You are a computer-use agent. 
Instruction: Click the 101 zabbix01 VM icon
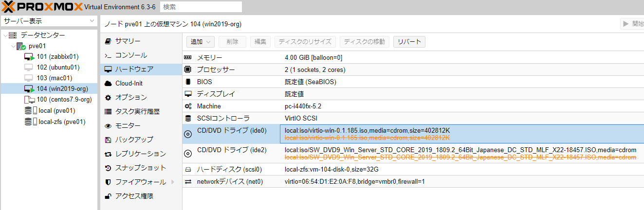(x=29, y=57)
